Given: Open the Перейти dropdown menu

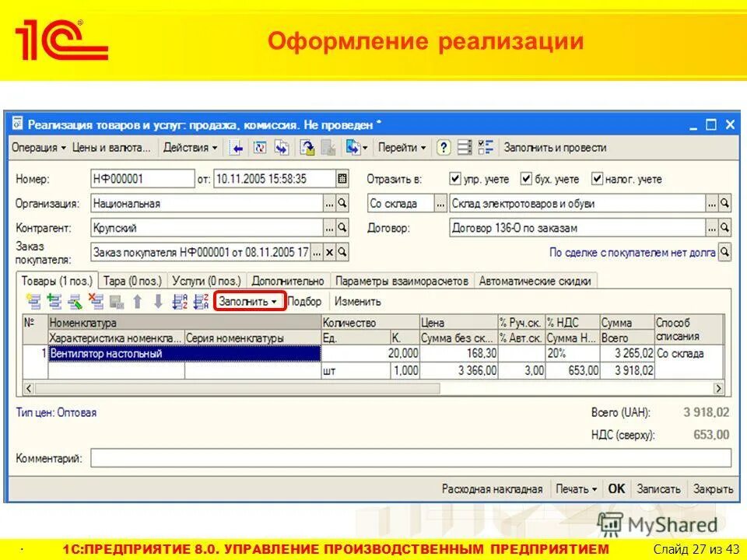Looking at the screenshot, I should (x=402, y=148).
